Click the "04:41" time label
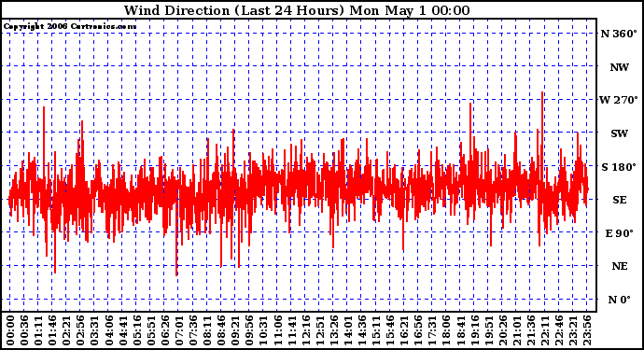 (x=122, y=330)
